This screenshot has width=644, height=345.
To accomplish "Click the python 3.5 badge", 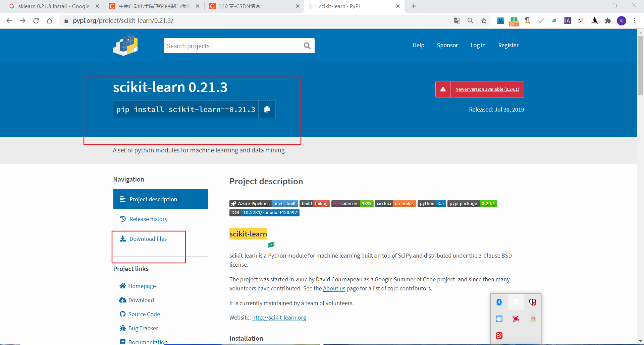I will (x=432, y=204).
